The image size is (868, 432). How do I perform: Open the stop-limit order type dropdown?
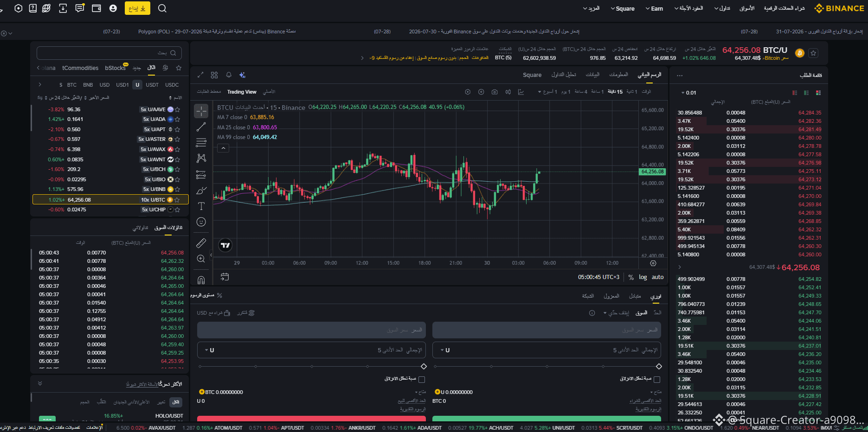(617, 313)
